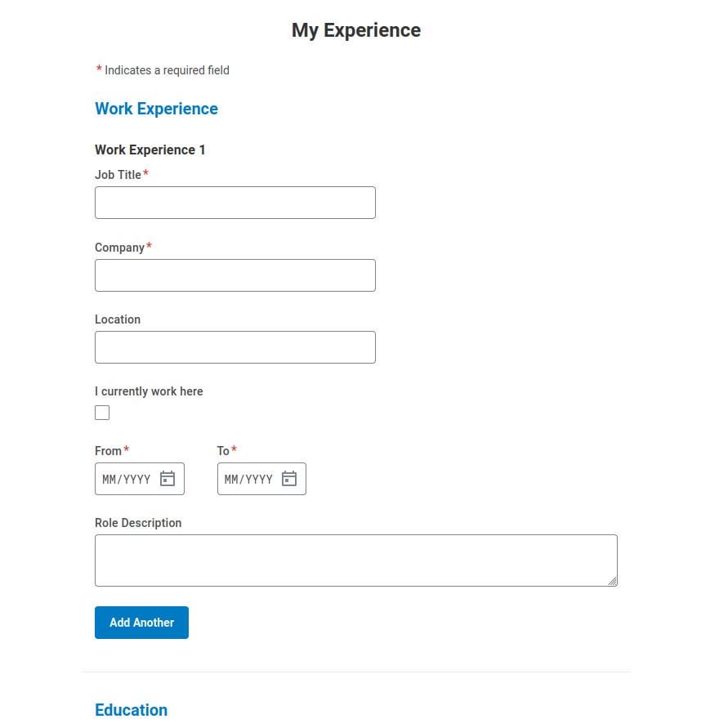Click the Work Experience section heading
Viewport: 728px width, 728px height.
[x=156, y=109]
